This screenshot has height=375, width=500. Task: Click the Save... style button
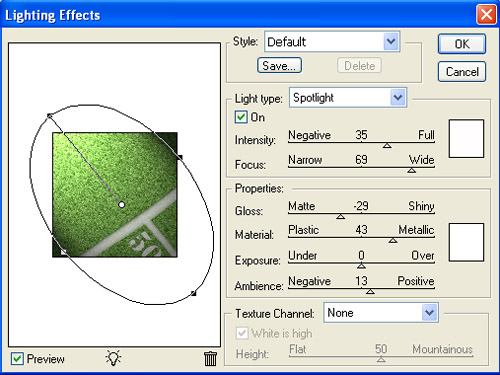coord(279,65)
